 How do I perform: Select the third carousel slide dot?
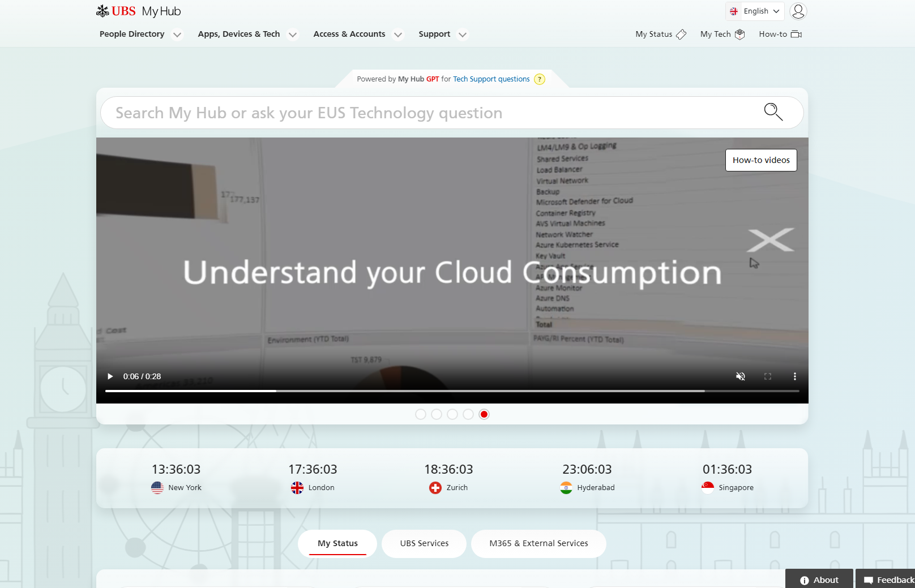[452, 414]
